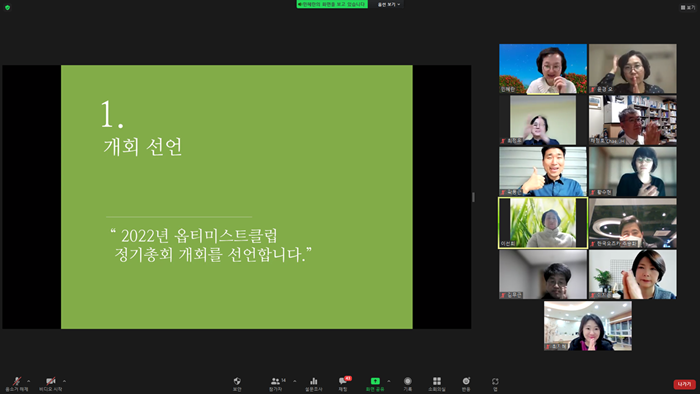Open the View (보기) layout button at top-right

688,8
